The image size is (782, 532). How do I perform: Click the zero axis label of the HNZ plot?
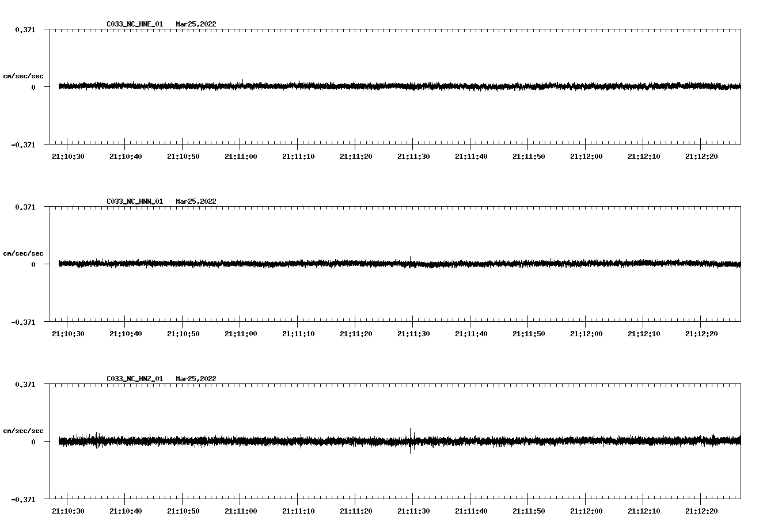[x=33, y=442]
